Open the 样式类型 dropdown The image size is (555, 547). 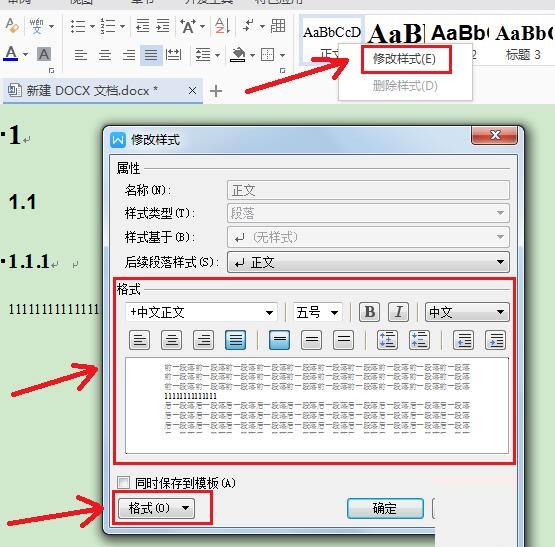click(368, 213)
